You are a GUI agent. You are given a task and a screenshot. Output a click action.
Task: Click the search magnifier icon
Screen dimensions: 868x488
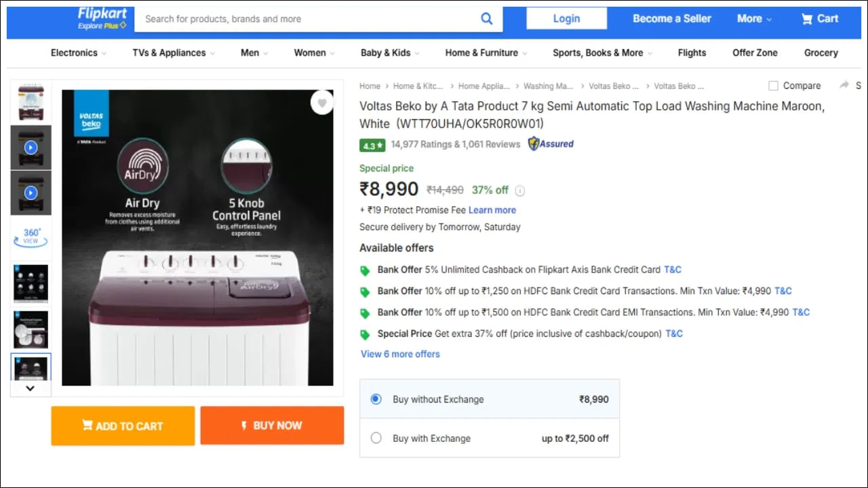click(486, 19)
